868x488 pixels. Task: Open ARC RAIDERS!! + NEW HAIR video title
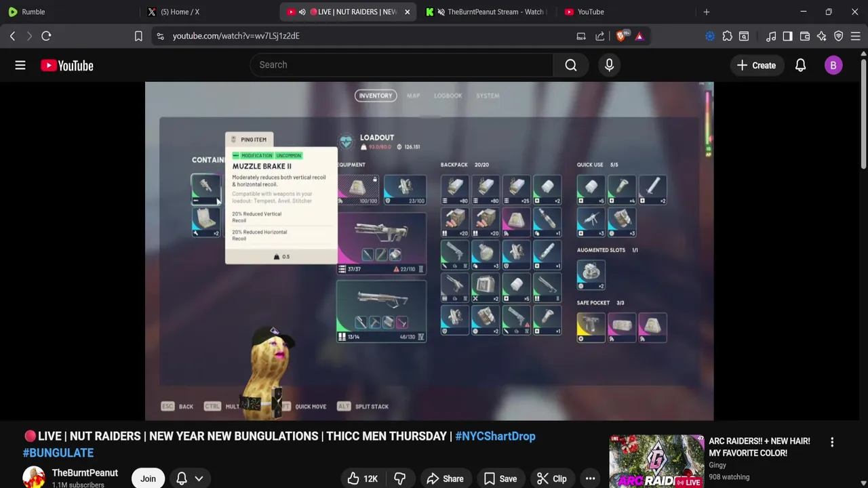[759, 447]
